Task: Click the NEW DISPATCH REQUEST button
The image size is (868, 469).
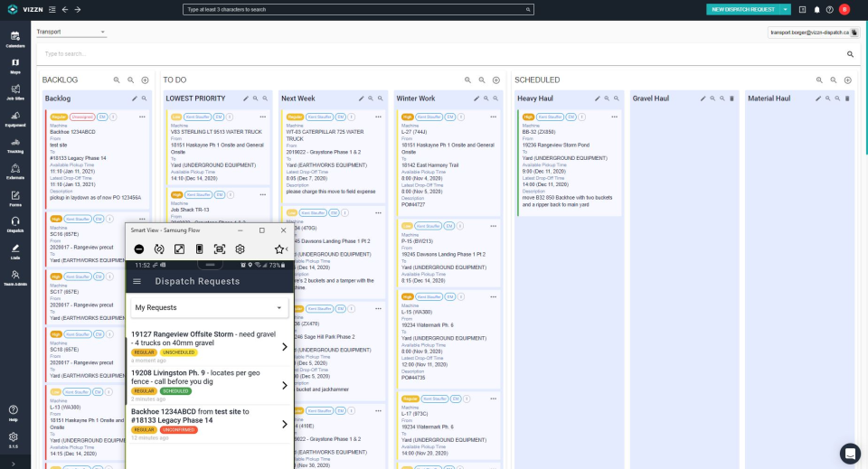Action: click(x=743, y=9)
